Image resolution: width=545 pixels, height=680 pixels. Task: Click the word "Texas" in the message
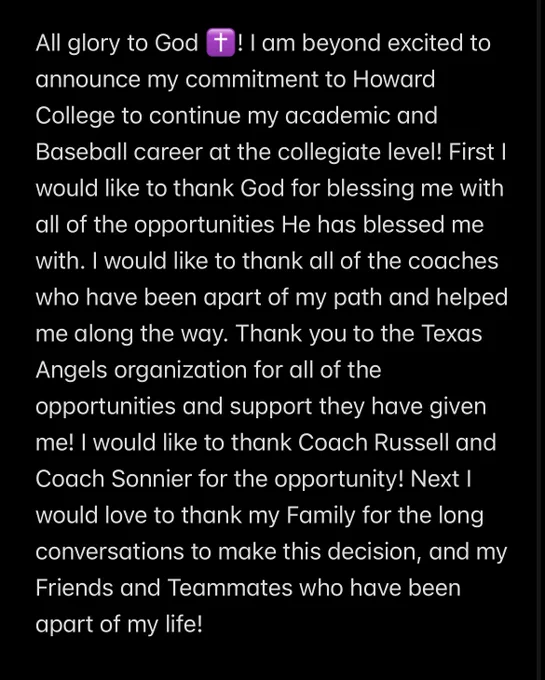point(451,334)
